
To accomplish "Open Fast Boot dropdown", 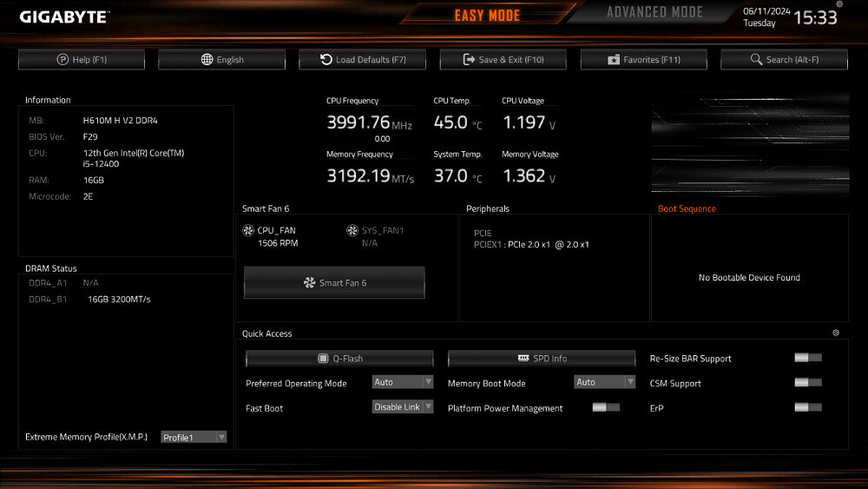I will (403, 407).
